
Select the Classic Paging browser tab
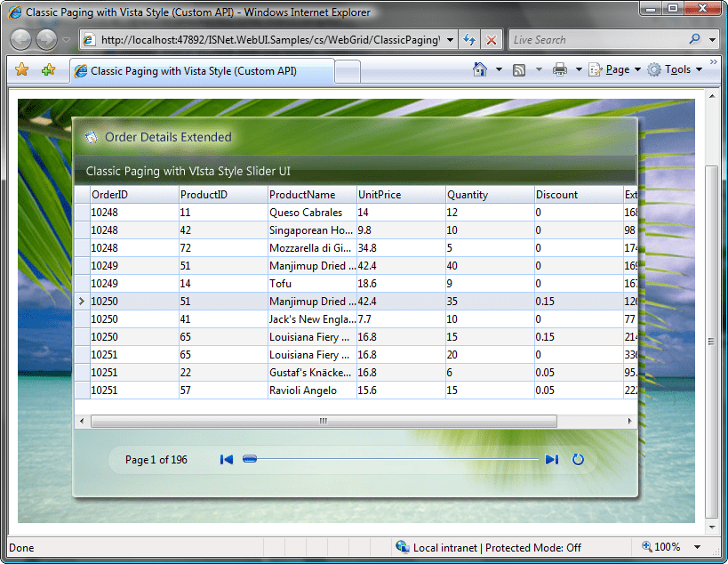coord(193,70)
